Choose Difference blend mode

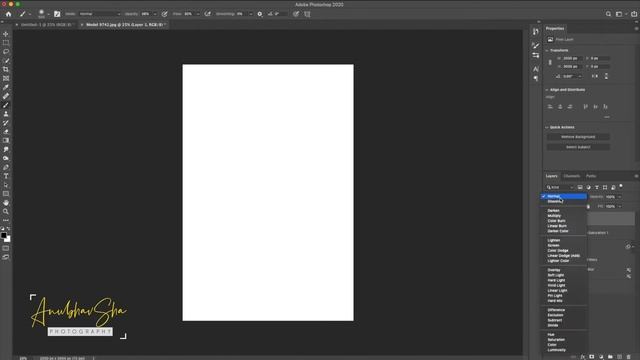[x=556, y=310]
